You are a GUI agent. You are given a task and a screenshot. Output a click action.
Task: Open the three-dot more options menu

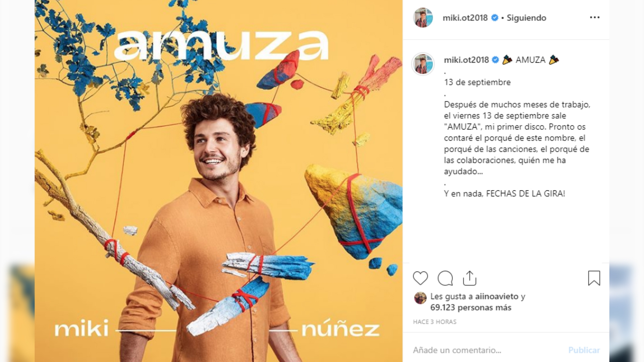click(595, 17)
